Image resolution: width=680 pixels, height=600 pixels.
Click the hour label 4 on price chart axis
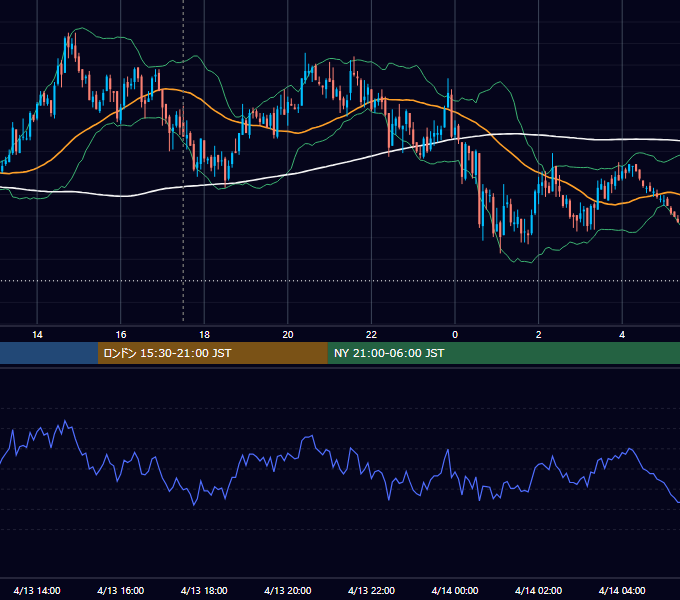click(622, 335)
